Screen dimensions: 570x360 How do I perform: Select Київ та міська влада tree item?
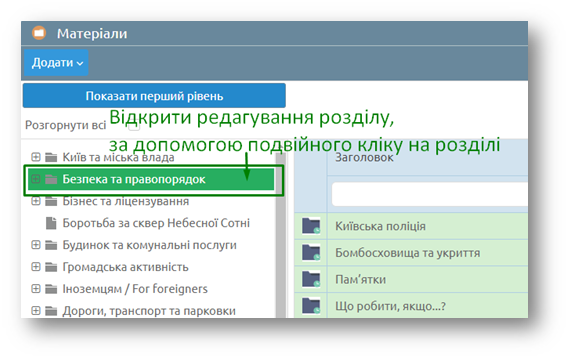[x=118, y=157]
